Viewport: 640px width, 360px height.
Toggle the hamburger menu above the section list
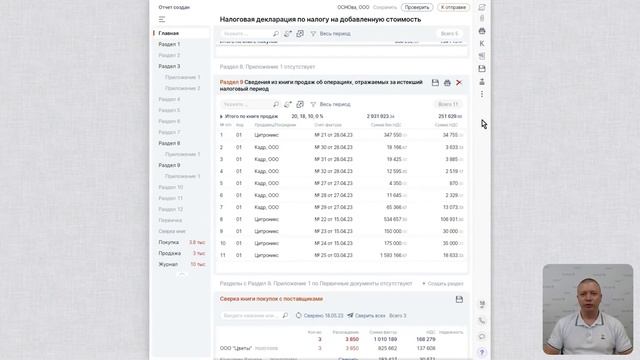[x=162, y=19]
